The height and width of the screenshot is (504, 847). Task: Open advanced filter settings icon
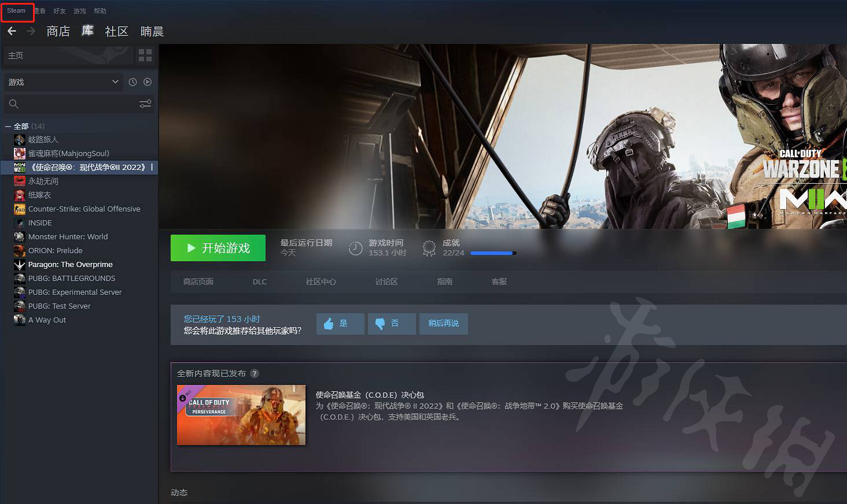pyautogui.click(x=145, y=103)
